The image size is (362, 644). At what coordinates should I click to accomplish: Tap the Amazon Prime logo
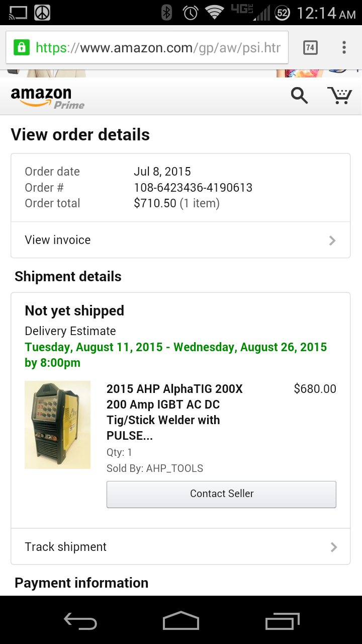tap(47, 98)
